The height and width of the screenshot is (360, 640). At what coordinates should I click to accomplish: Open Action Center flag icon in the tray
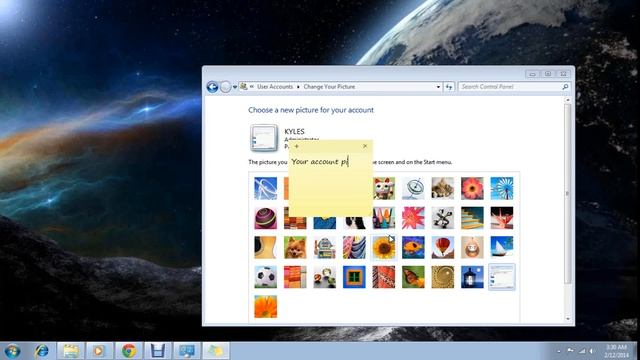point(570,351)
